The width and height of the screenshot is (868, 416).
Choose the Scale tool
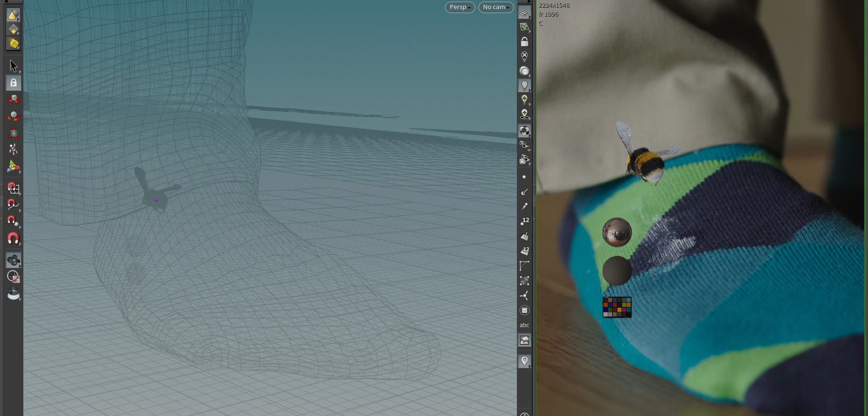point(13,133)
